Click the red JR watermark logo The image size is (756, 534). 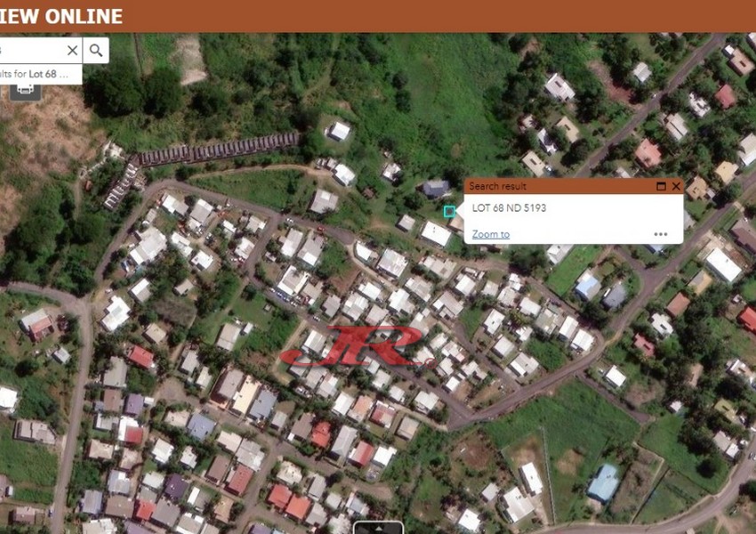click(357, 346)
